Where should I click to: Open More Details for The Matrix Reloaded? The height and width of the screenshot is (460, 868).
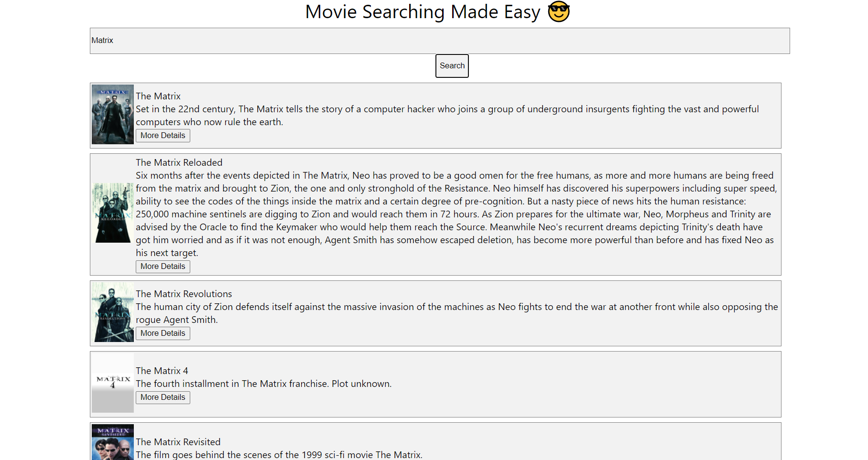(x=163, y=266)
